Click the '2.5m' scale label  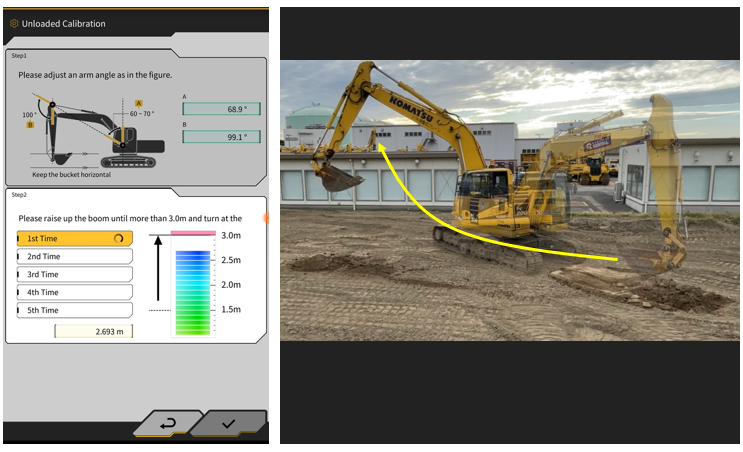pos(231,260)
